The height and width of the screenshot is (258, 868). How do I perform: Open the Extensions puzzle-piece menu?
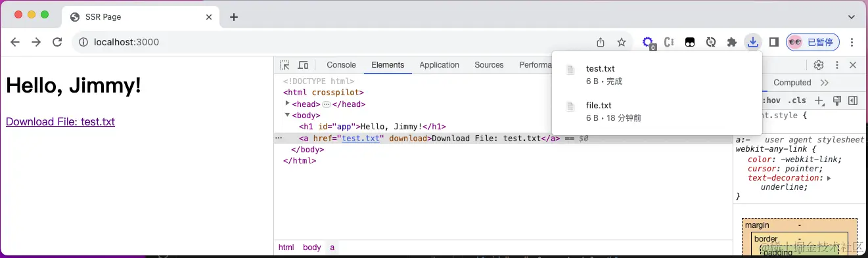[731, 42]
